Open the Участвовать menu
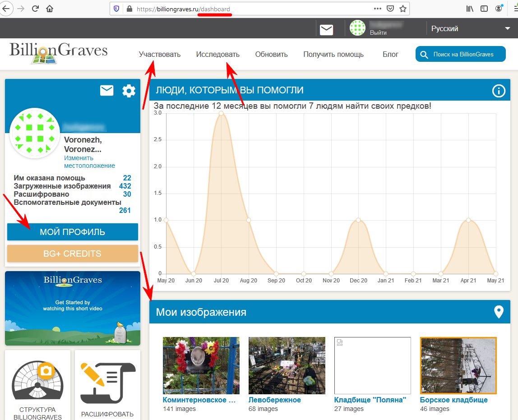518x420 pixels. pos(160,54)
